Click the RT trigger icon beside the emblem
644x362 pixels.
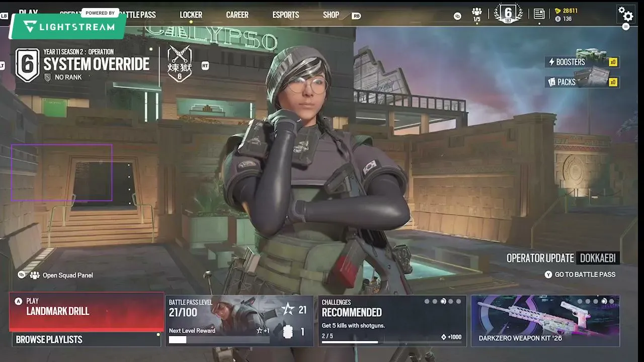205,65
